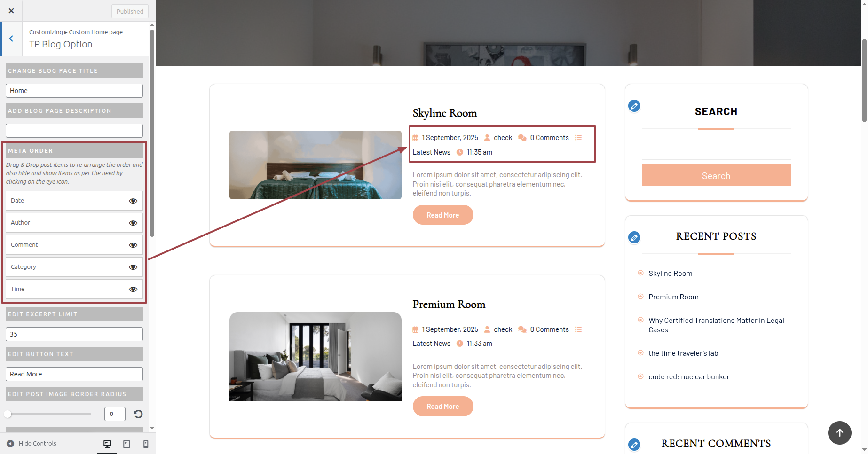
Task: Click the Search button in sidebar widget
Action: pyautogui.click(x=716, y=175)
